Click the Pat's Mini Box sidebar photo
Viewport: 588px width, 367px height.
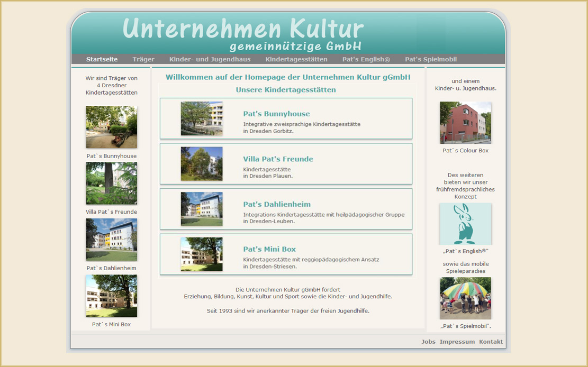coord(111,296)
